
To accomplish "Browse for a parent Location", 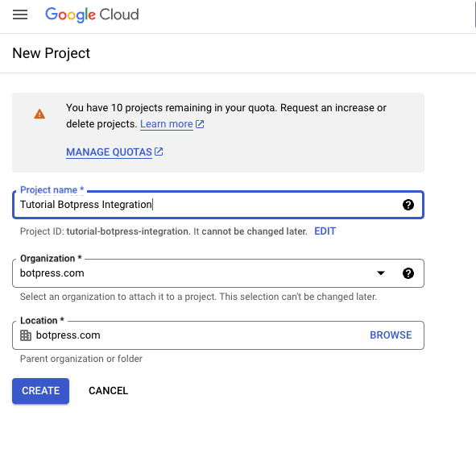I will [391, 335].
